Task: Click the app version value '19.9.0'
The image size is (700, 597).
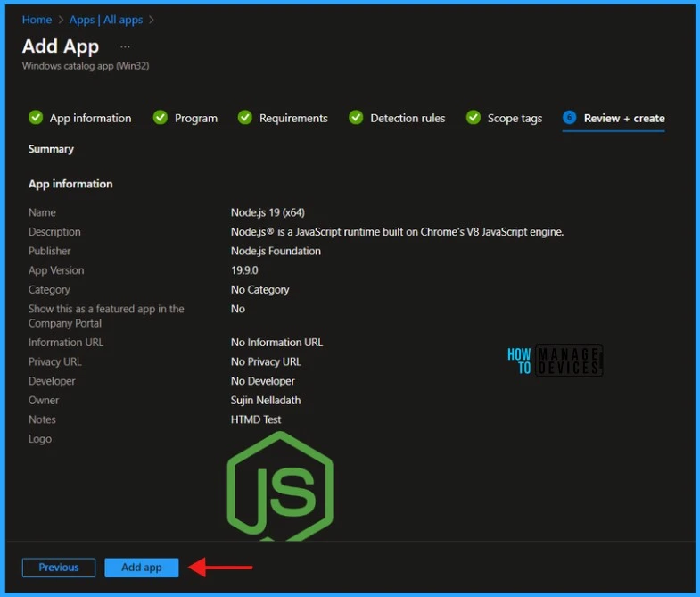Action: tap(244, 270)
